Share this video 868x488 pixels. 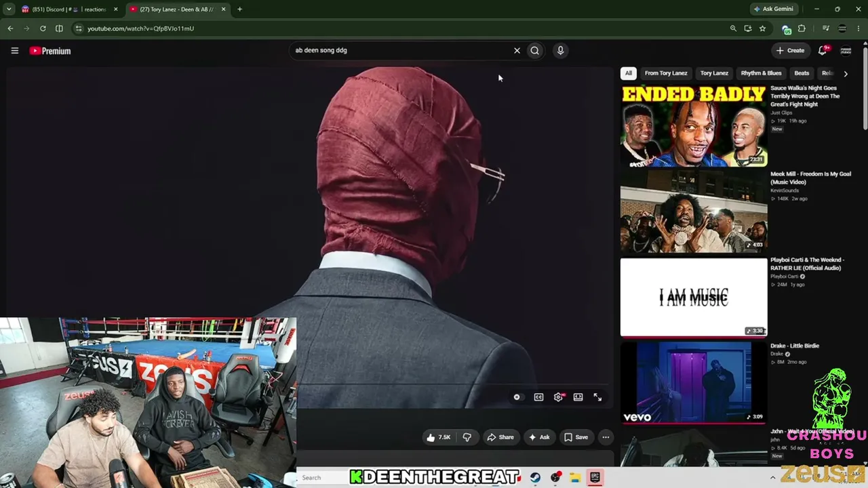tap(500, 437)
